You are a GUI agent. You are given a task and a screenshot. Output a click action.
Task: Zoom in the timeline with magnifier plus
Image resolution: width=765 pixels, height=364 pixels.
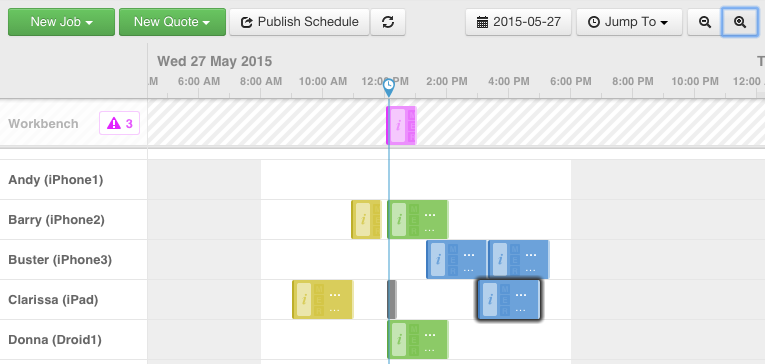(x=740, y=22)
